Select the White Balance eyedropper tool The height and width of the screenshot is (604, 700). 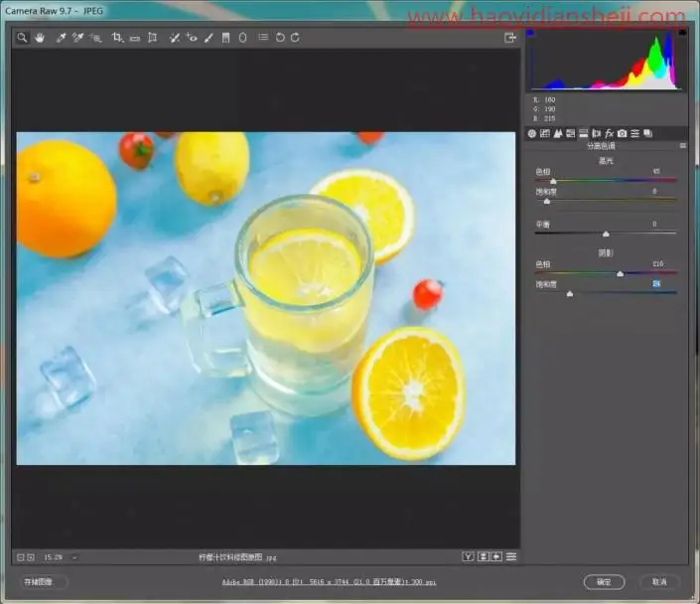coord(62,38)
